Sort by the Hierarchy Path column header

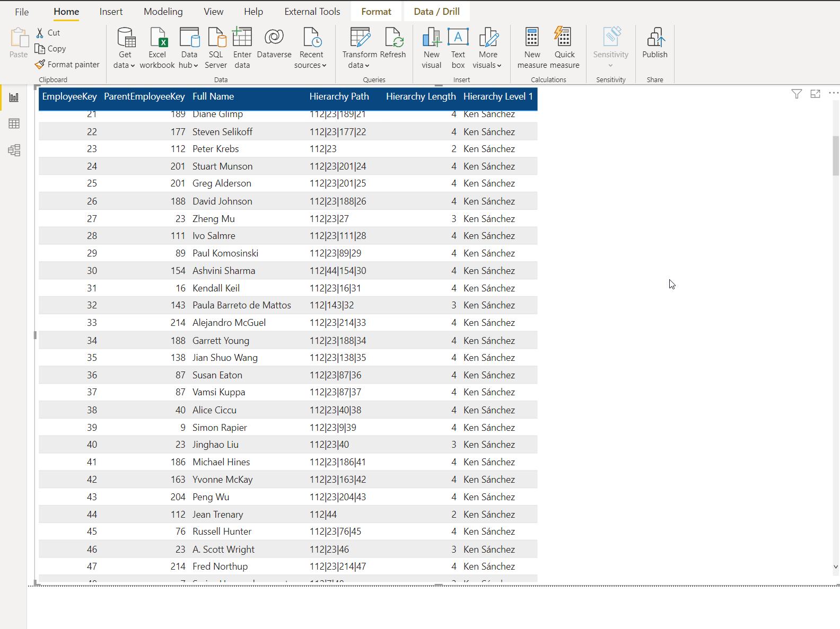(x=339, y=96)
